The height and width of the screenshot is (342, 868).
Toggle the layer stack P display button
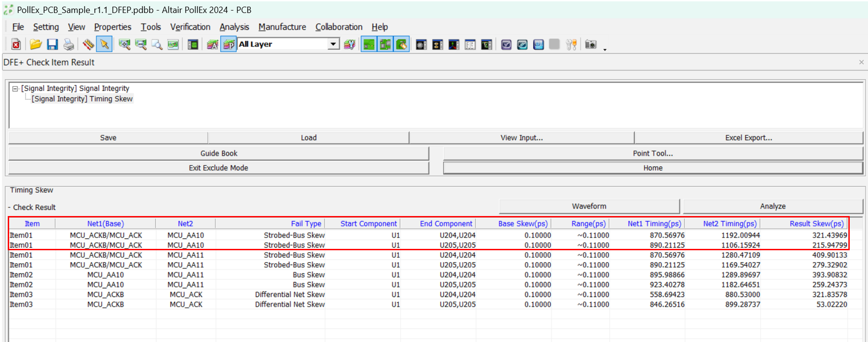coord(229,44)
